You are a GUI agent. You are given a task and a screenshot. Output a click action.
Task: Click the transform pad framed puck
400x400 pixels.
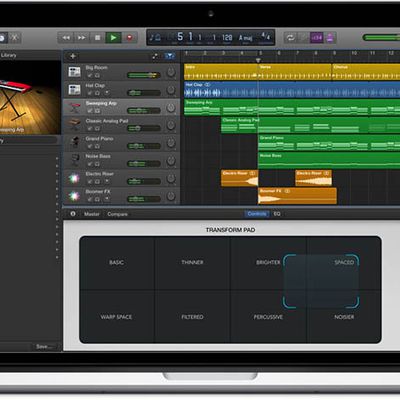321,281
